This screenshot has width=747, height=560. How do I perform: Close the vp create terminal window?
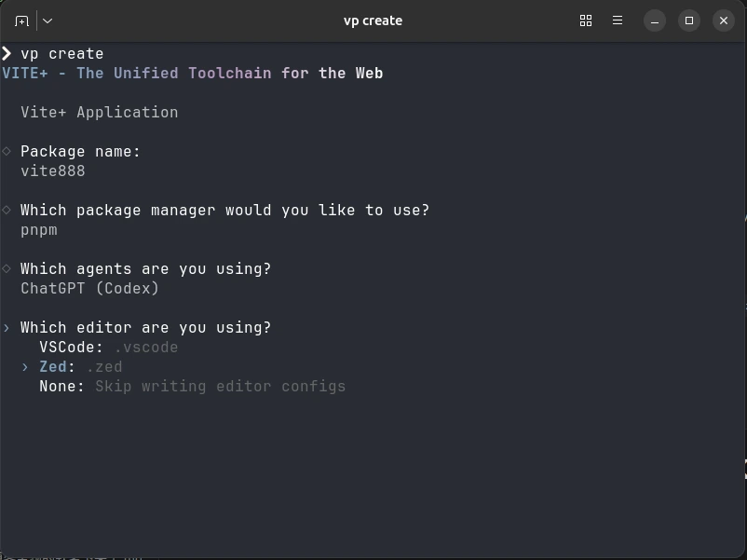coord(724,20)
